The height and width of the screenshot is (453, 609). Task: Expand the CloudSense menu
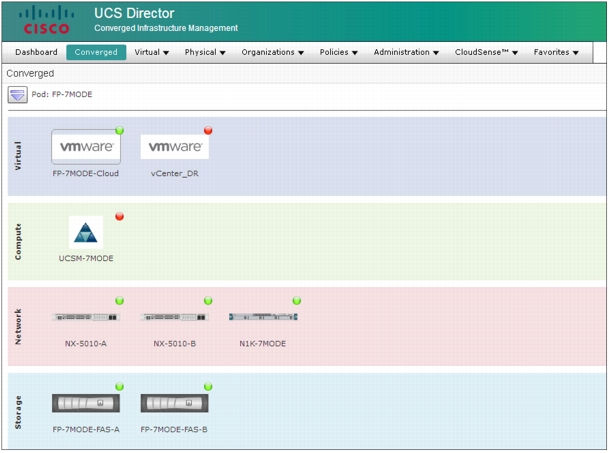pyautogui.click(x=486, y=52)
